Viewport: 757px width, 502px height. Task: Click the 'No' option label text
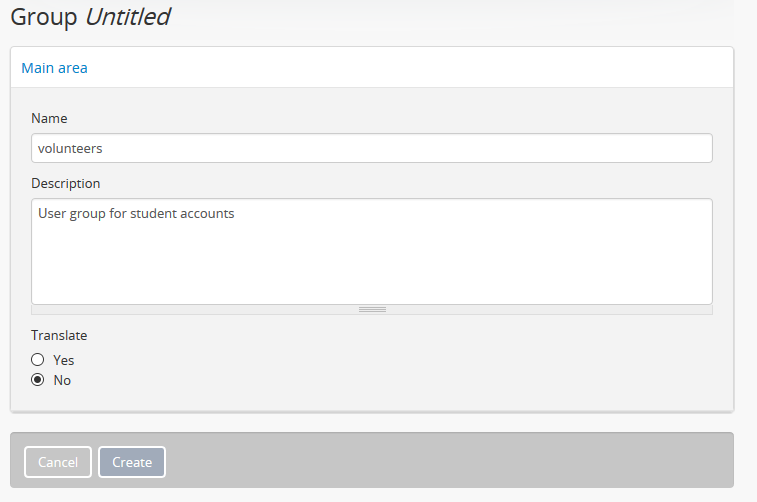click(62, 380)
